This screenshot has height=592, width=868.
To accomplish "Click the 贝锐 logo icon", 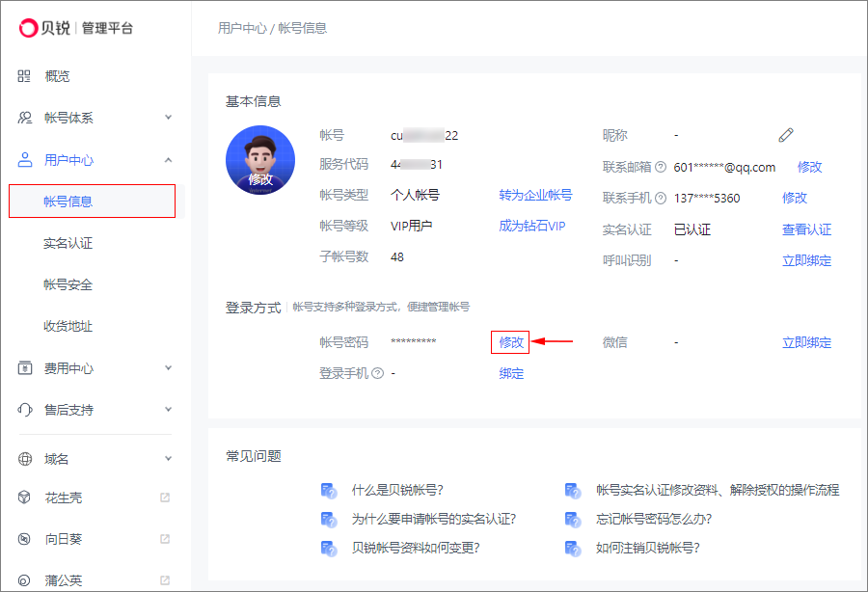I will point(28,28).
